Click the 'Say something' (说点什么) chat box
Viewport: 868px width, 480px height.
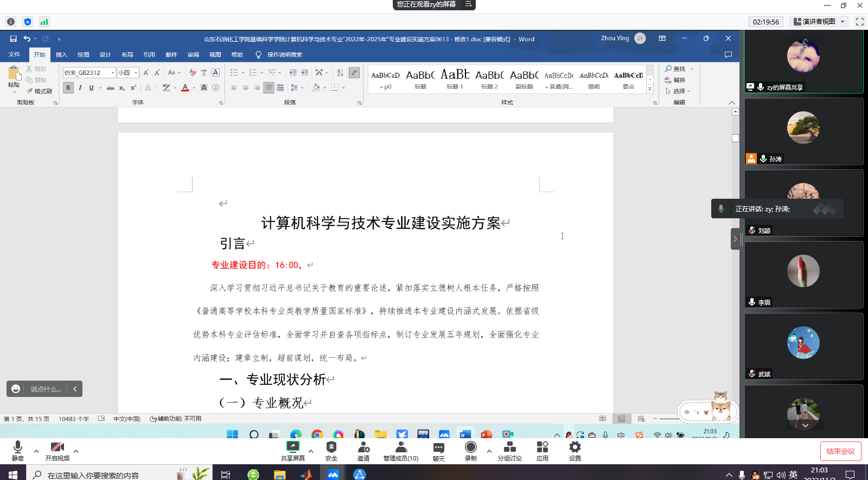tap(46, 389)
